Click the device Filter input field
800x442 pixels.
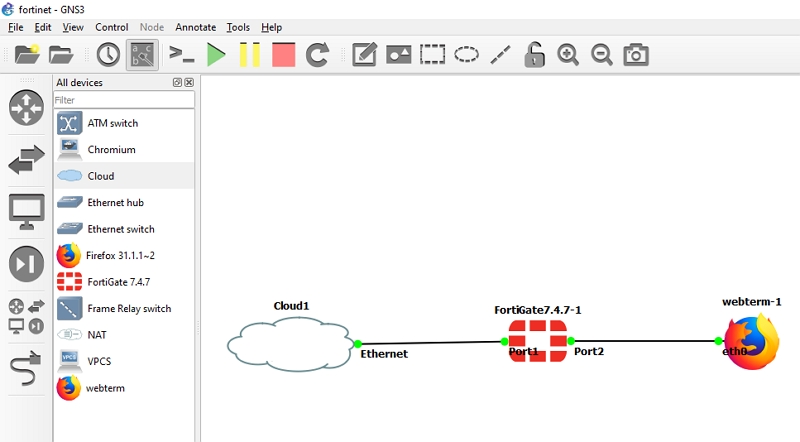[x=124, y=100]
